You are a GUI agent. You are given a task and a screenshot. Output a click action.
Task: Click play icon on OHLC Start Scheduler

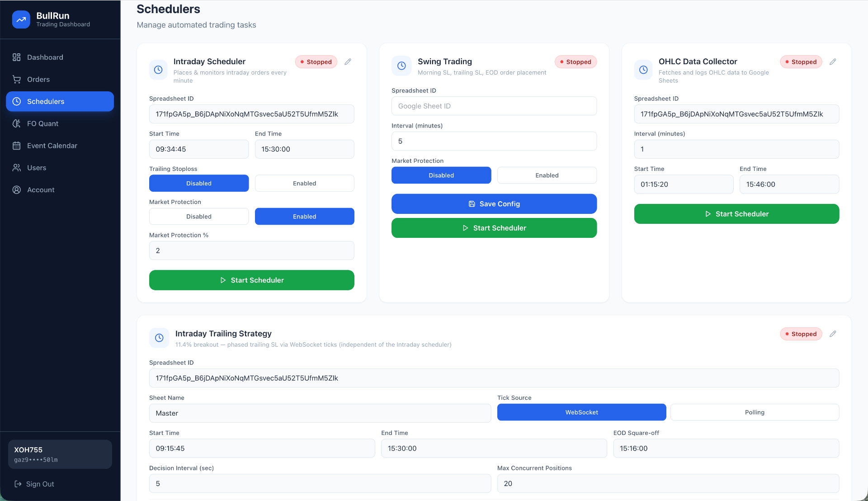[x=708, y=214]
